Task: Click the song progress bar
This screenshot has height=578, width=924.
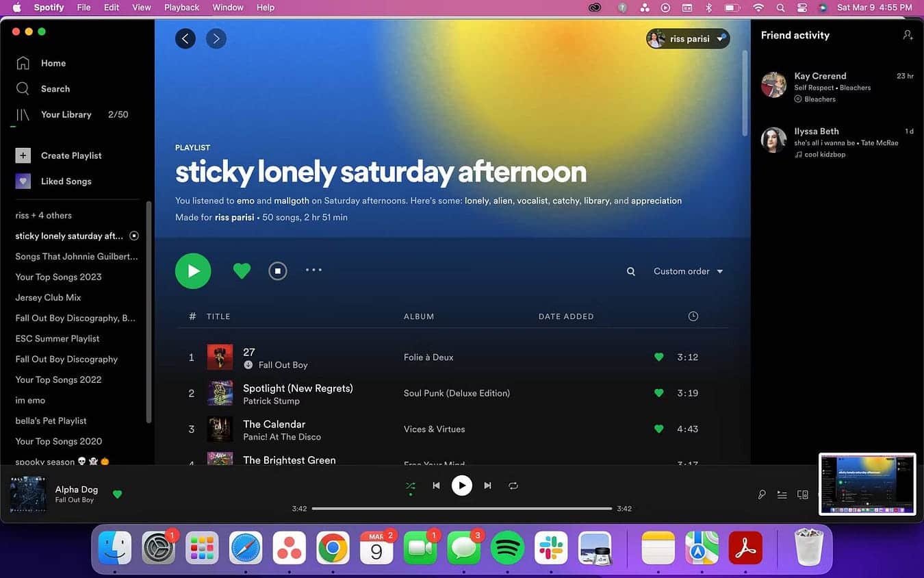Action: (462, 509)
